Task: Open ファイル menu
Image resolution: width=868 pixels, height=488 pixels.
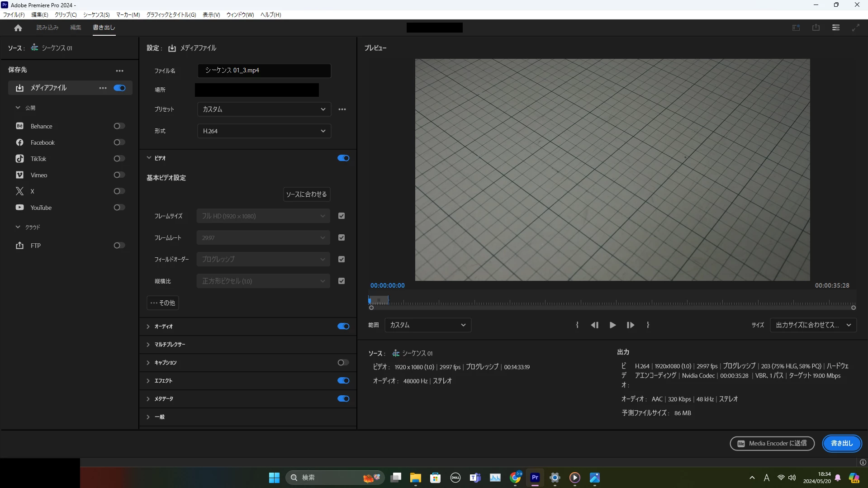Action: (14, 15)
